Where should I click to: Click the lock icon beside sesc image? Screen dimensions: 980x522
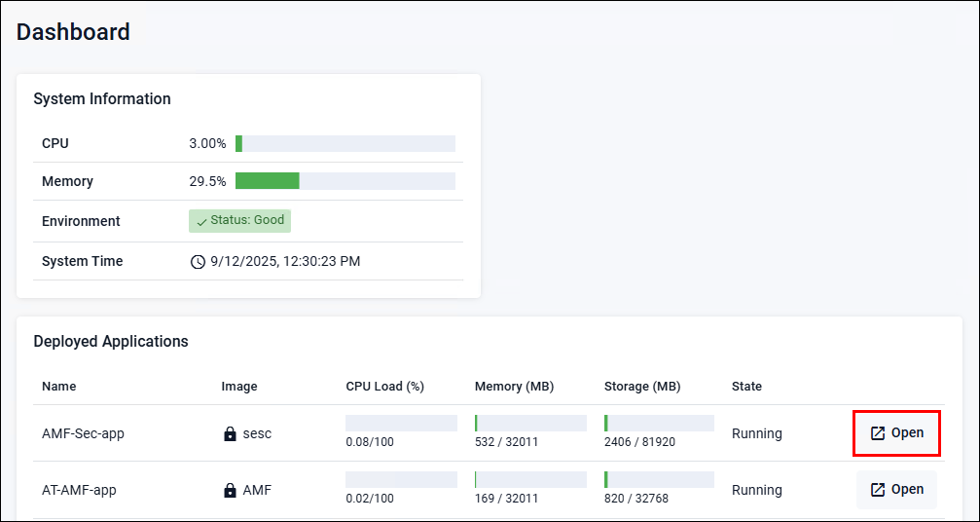pyautogui.click(x=230, y=433)
